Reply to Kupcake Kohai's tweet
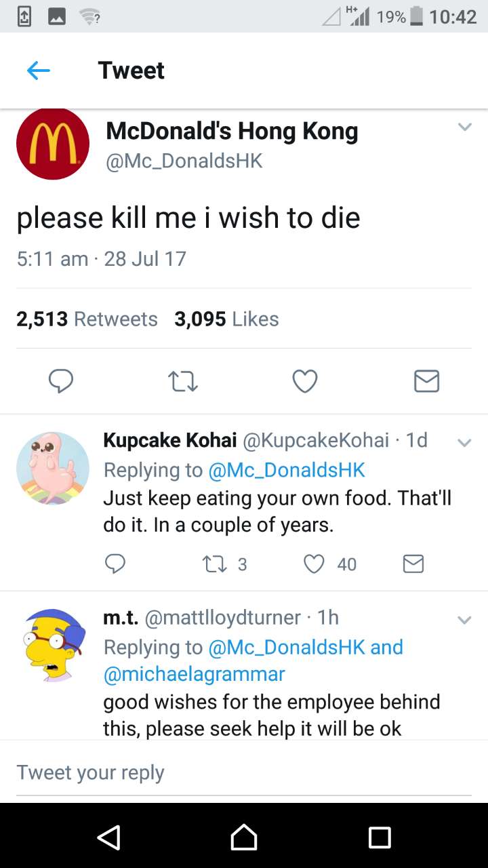Viewport: 488px width, 868px height. 115,564
